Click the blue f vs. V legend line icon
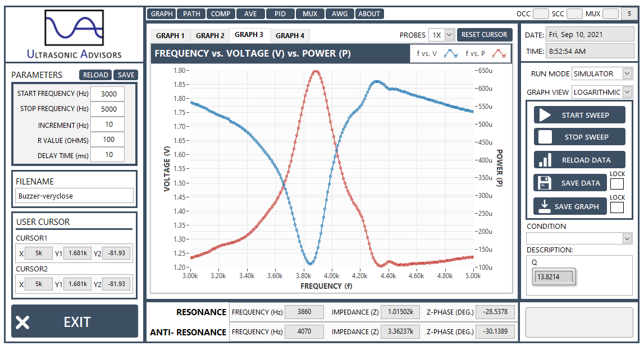The image size is (644, 346). 451,53
